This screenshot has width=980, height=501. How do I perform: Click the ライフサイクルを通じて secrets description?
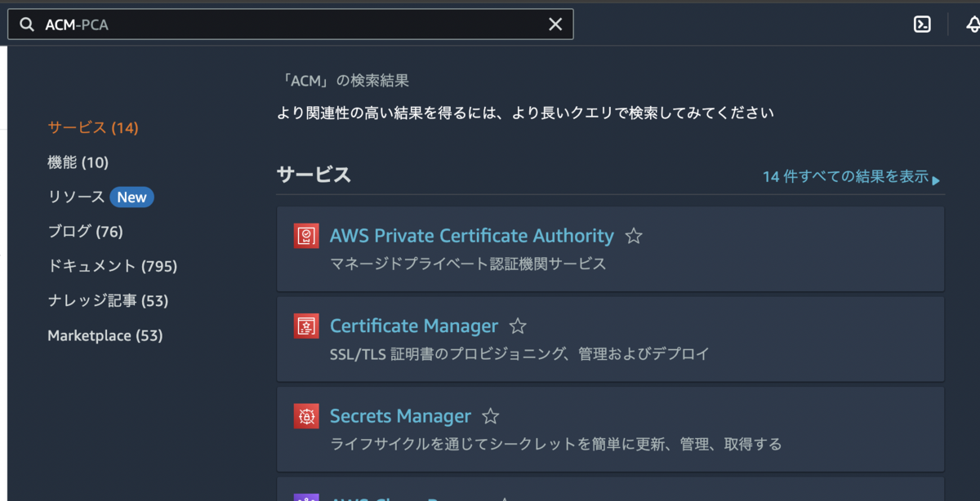pos(555,444)
